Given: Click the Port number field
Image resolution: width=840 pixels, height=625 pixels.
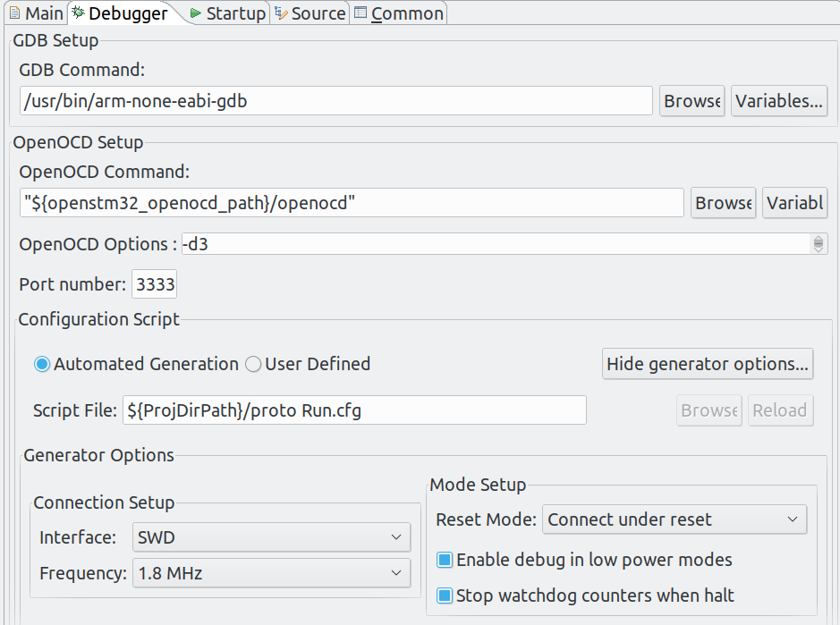Looking at the screenshot, I should (154, 283).
